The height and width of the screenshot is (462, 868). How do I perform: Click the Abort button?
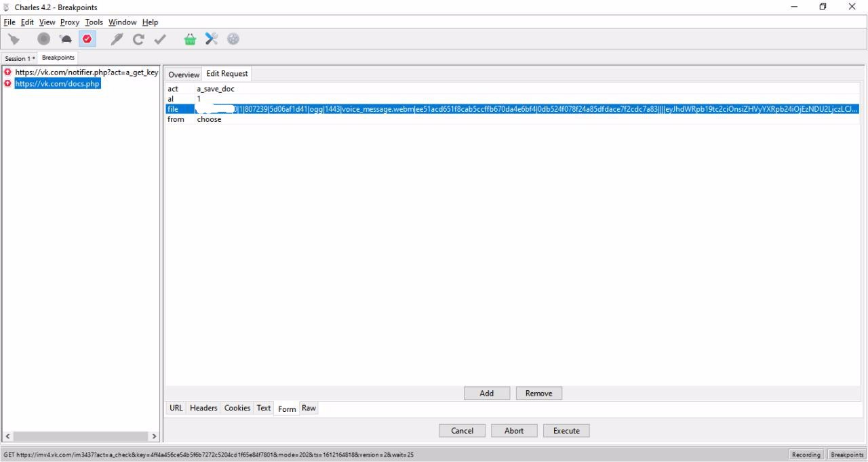tap(514, 431)
